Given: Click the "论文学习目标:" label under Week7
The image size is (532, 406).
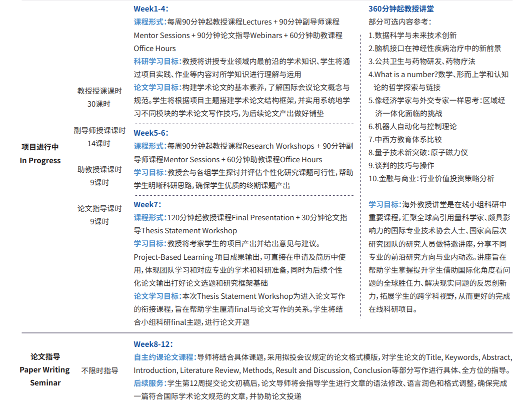Looking at the screenshot, I should (157, 296).
